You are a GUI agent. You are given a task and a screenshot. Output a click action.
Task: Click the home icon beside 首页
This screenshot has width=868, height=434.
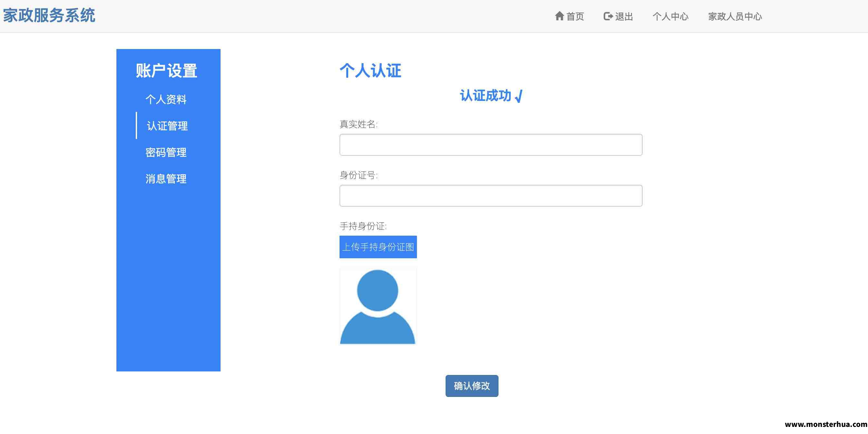point(559,16)
